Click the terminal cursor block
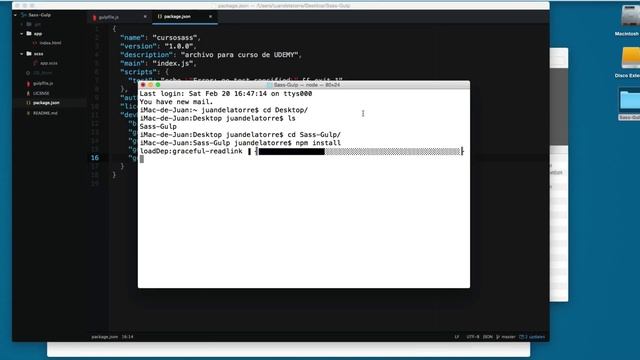This screenshot has width=640, height=360. pyautogui.click(x=142, y=159)
